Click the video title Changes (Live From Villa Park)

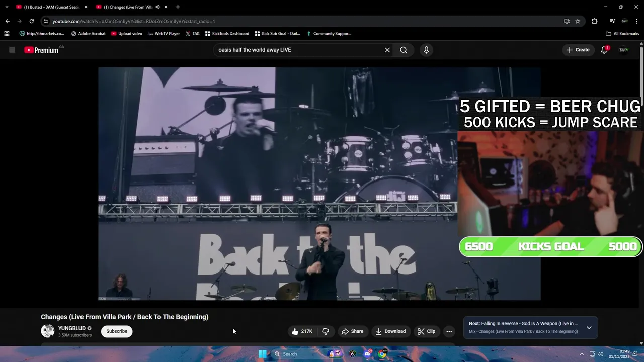click(125, 317)
